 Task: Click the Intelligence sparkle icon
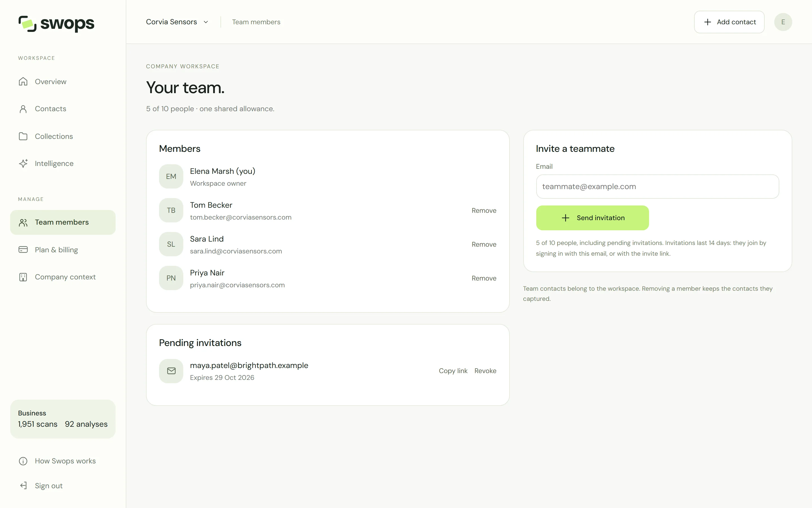23,164
